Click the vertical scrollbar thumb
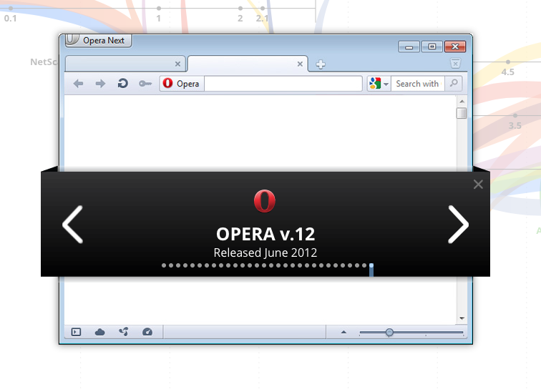Image resolution: width=541 pixels, height=392 pixels. coord(462,113)
